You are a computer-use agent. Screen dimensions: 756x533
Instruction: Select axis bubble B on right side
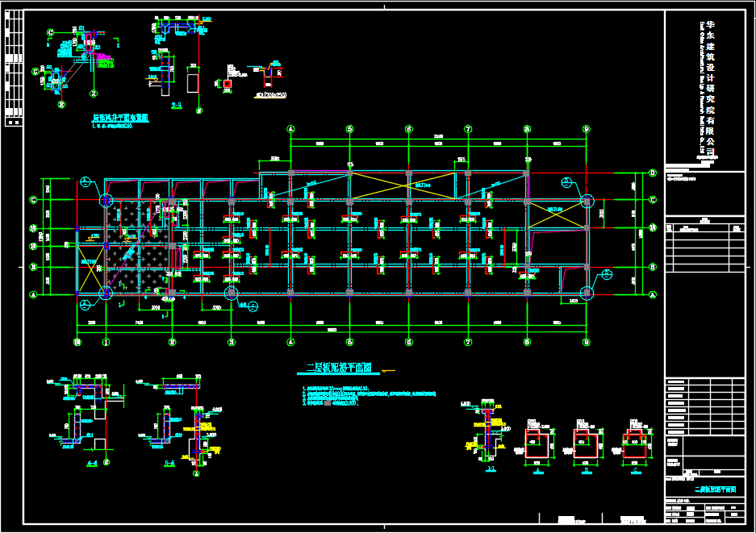pos(652,267)
